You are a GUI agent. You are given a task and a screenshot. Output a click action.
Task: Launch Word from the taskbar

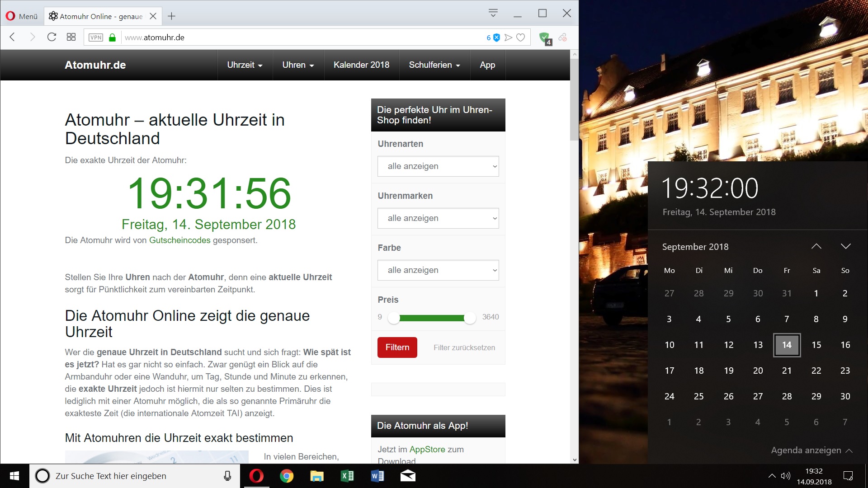[377, 476]
